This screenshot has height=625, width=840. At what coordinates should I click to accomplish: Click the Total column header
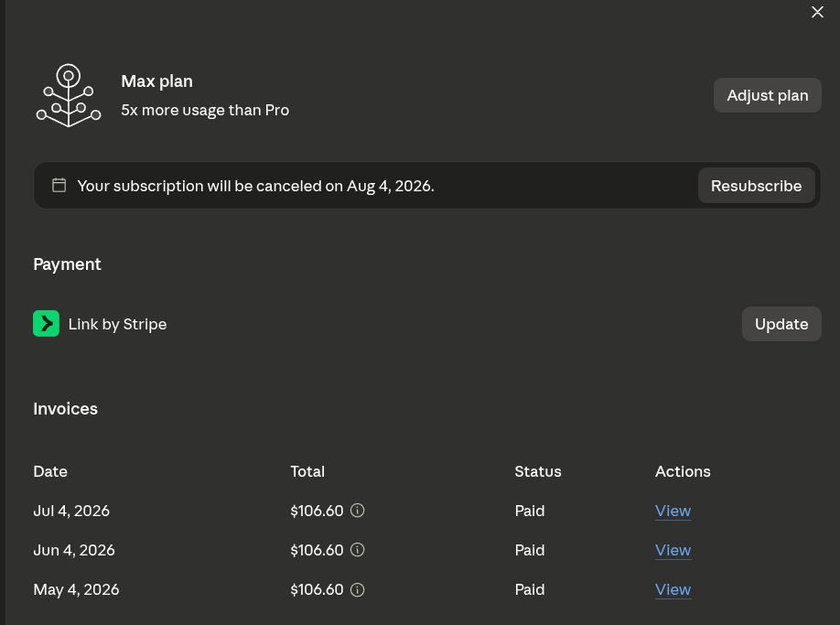[x=307, y=471]
